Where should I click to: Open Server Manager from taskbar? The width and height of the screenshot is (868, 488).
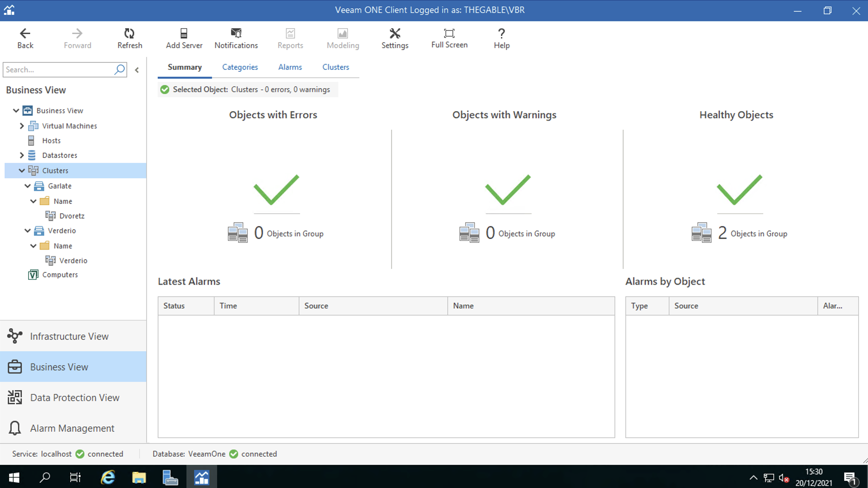[170, 477]
